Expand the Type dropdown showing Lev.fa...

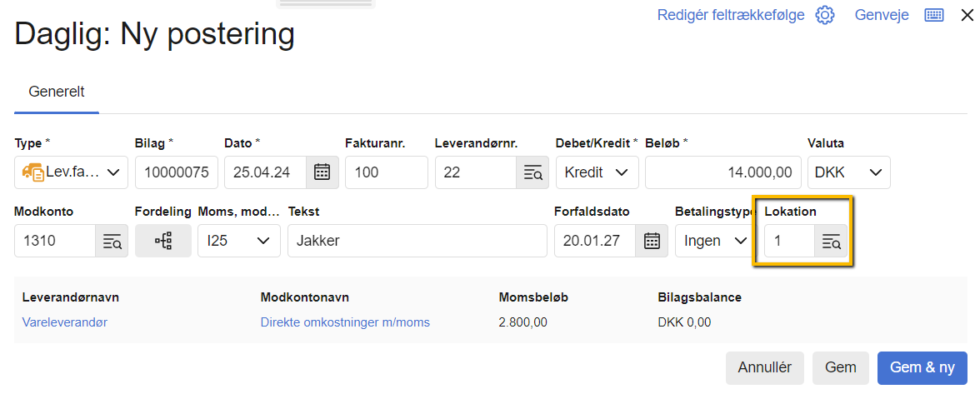(x=71, y=172)
